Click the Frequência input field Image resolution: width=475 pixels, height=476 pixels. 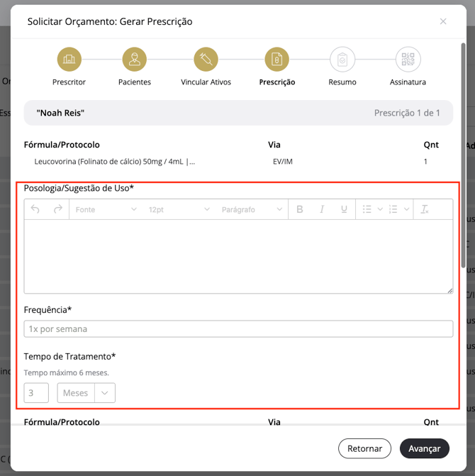pos(238,328)
